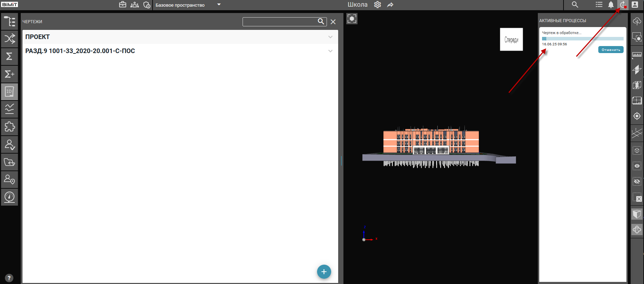Expand the РАЗД.9 1001-33_2020-20.001-С-ПОС section
This screenshot has width=644, height=284.
coord(330,51)
